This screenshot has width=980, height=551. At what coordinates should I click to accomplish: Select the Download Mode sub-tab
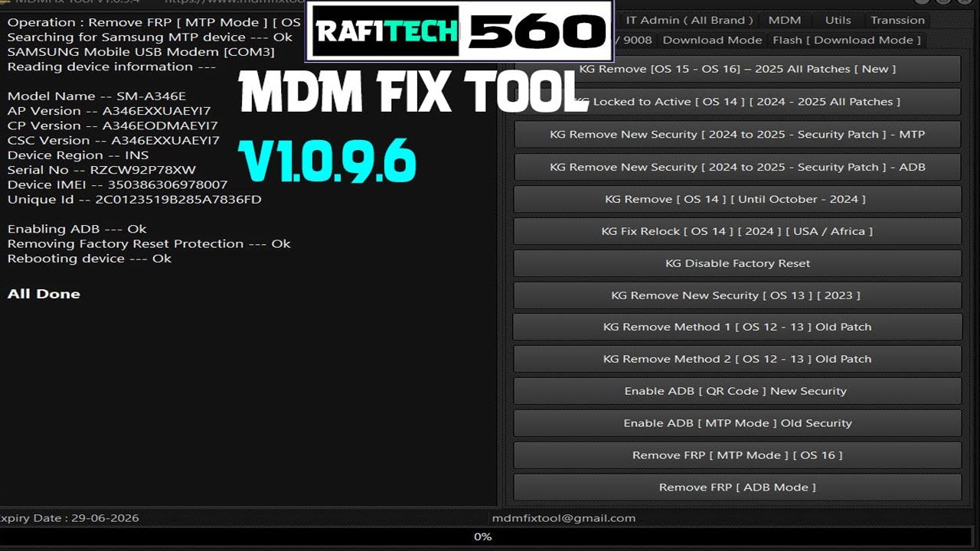[712, 40]
